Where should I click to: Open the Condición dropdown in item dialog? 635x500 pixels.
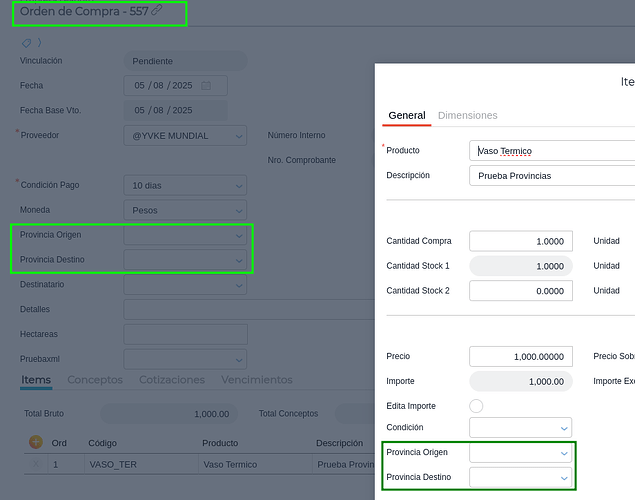tap(563, 428)
